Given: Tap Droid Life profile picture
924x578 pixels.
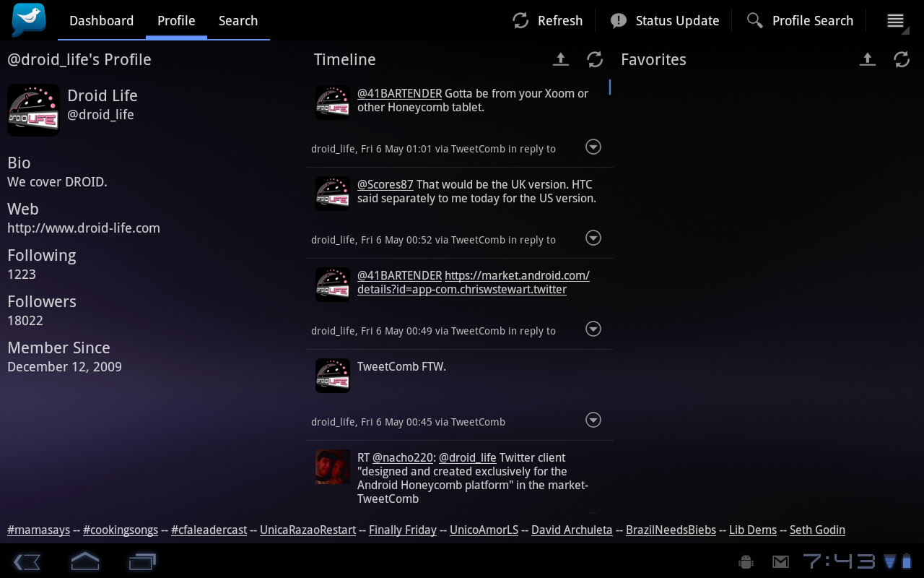Looking at the screenshot, I should 33,110.
